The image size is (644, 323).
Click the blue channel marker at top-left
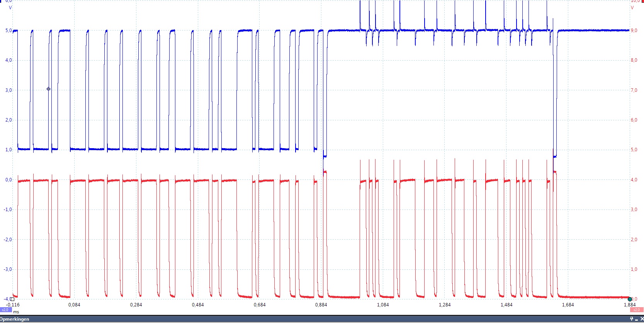(2, 1)
